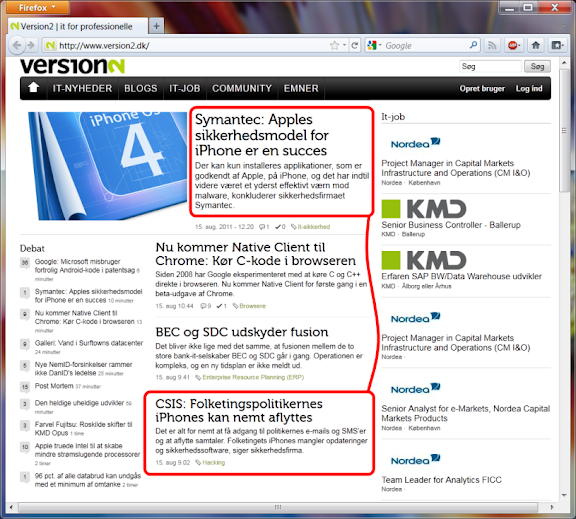Open Symantec iPhone sikkerhedsmodel headline
Image resolution: width=576 pixels, height=519 pixels.
click(x=261, y=135)
